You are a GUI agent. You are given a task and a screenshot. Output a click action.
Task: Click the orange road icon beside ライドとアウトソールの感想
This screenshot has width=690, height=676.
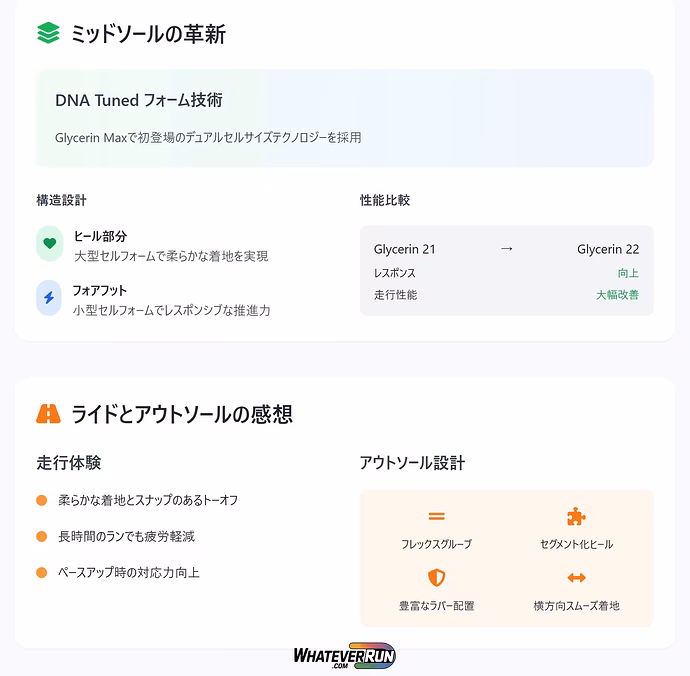[x=48, y=413]
